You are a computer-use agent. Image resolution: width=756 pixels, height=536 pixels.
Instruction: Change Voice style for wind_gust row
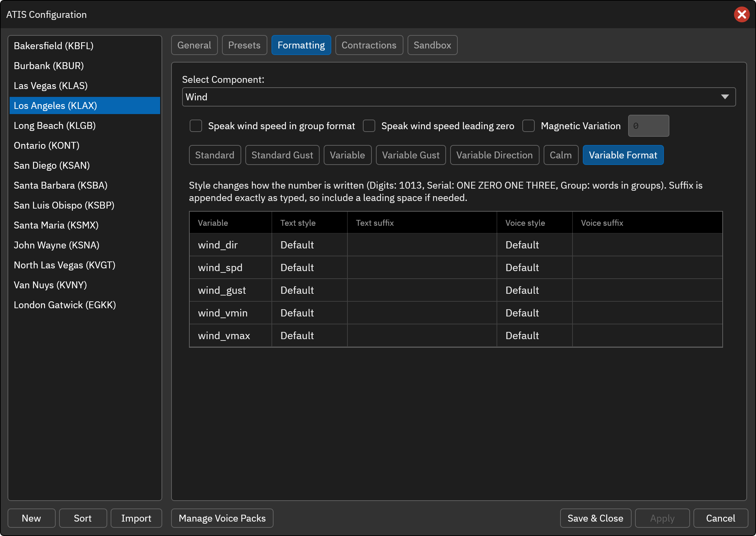tap(534, 290)
